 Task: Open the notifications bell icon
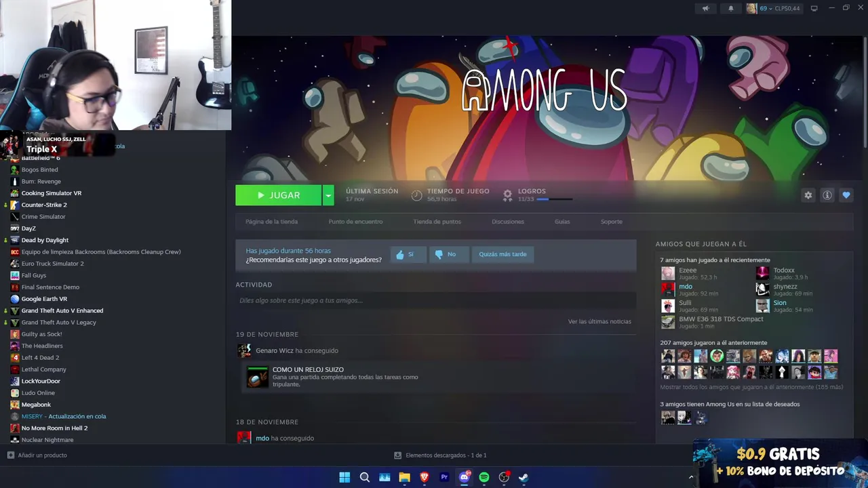(x=731, y=8)
